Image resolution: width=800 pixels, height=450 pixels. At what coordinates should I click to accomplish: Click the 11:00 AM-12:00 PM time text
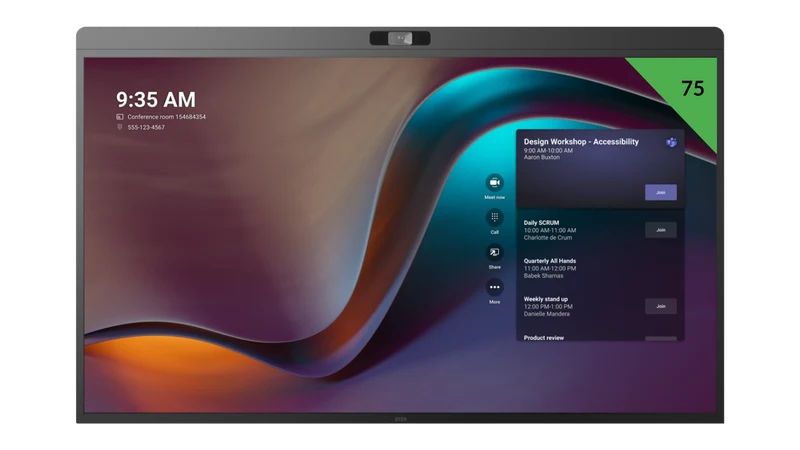pos(550,268)
